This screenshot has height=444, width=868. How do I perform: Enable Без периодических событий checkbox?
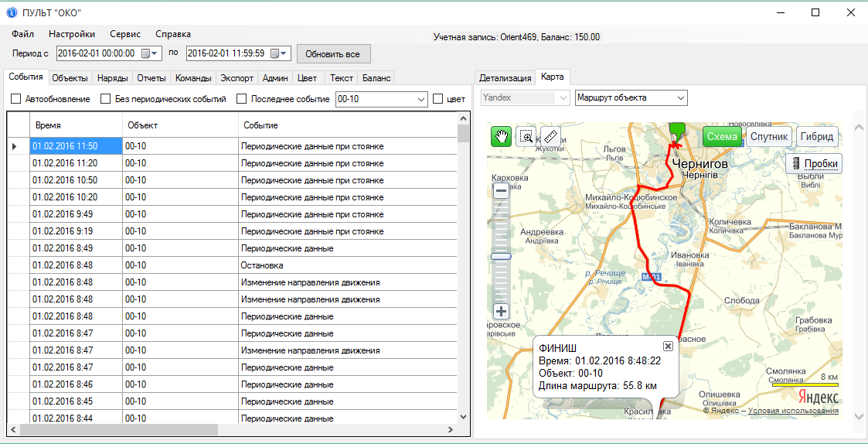(105, 99)
